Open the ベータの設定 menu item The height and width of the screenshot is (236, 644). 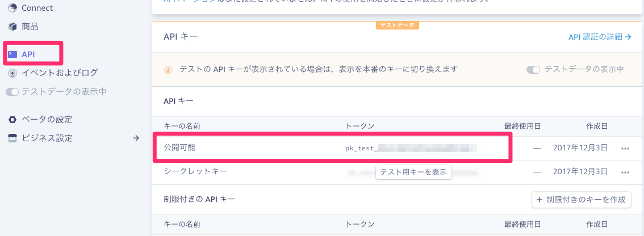tap(47, 120)
